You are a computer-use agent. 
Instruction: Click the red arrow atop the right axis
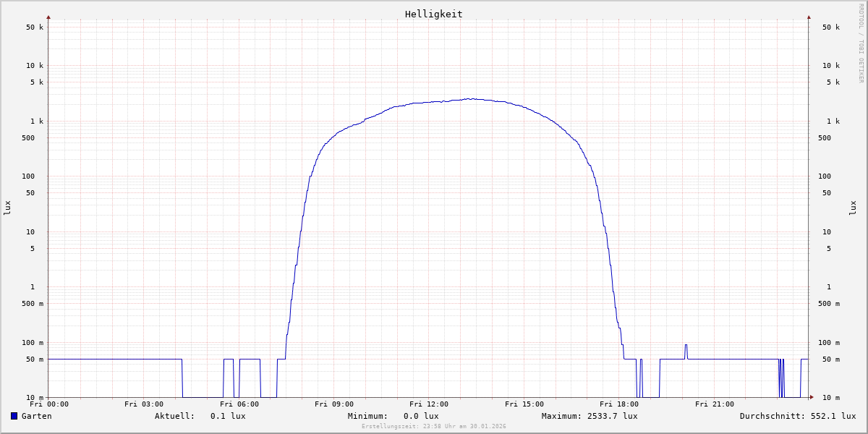809,17
